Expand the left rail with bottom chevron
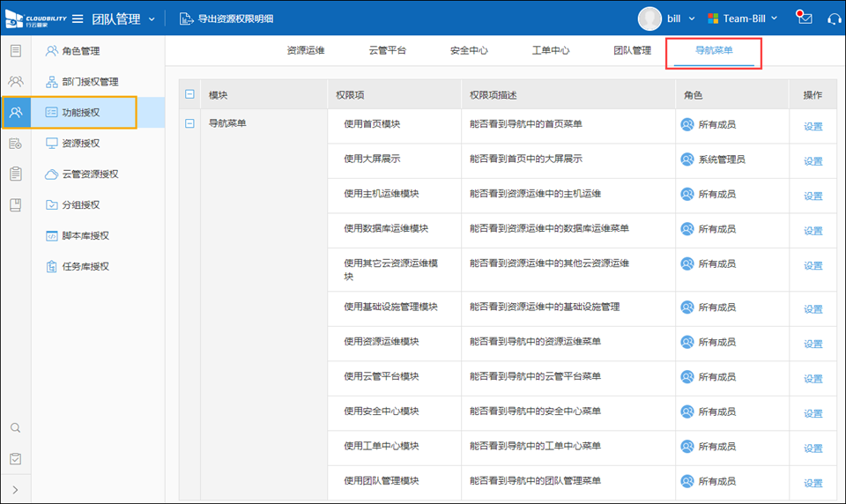Screen dimensions: 846x504 pos(15,490)
